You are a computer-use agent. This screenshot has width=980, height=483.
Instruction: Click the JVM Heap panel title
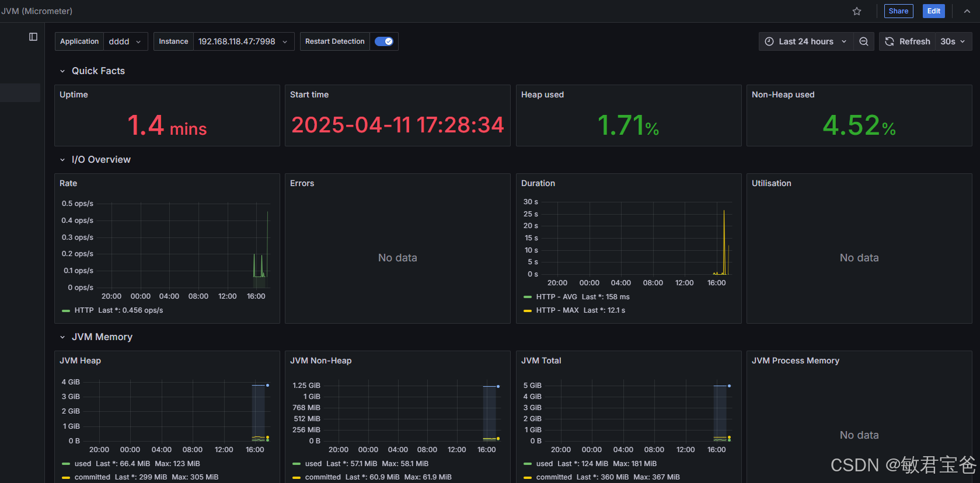click(80, 360)
